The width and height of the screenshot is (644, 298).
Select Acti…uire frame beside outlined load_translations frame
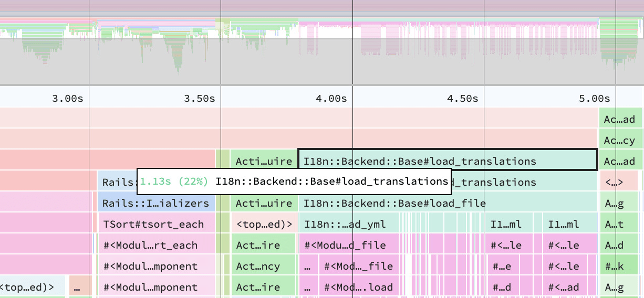[x=264, y=161]
